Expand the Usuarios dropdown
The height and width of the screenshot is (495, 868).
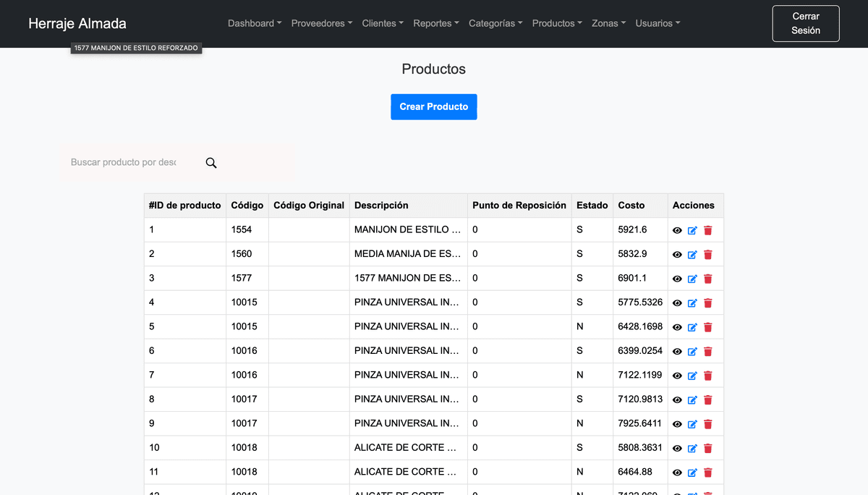coord(658,23)
